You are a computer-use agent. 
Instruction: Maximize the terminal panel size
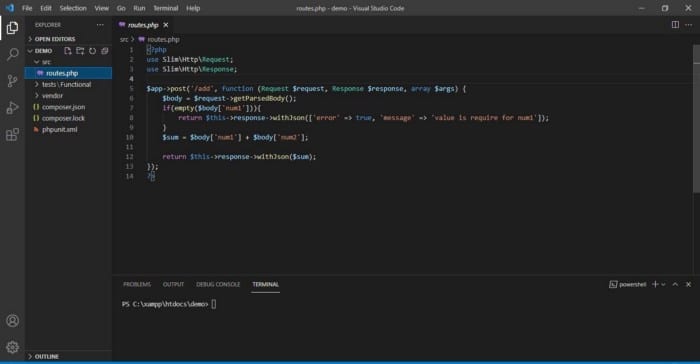point(675,284)
